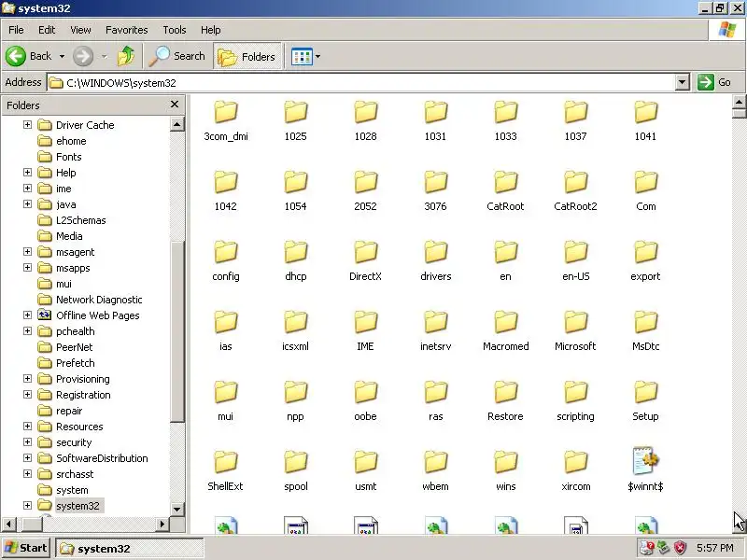The width and height of the screenshot is (747, 560).
Task: Expand the Driver Cache tree node
Action: (28, 125)
